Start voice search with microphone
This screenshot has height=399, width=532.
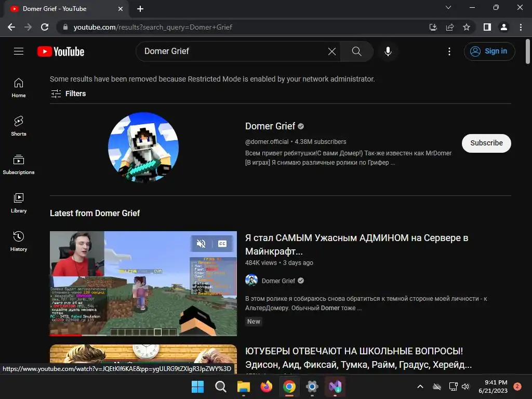click(x=388, y=51)
